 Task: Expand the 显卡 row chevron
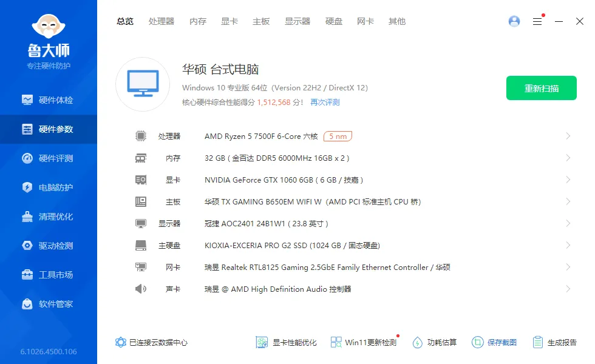568,180
